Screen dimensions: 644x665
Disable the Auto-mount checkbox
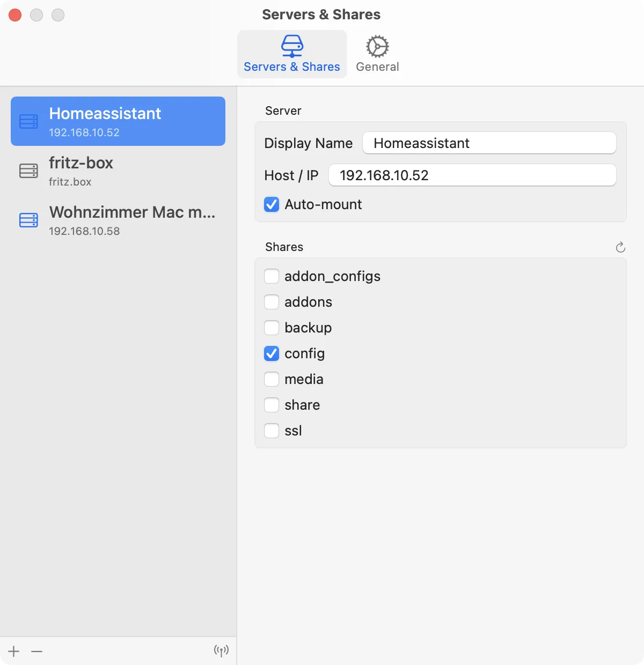tap(272, 204)
